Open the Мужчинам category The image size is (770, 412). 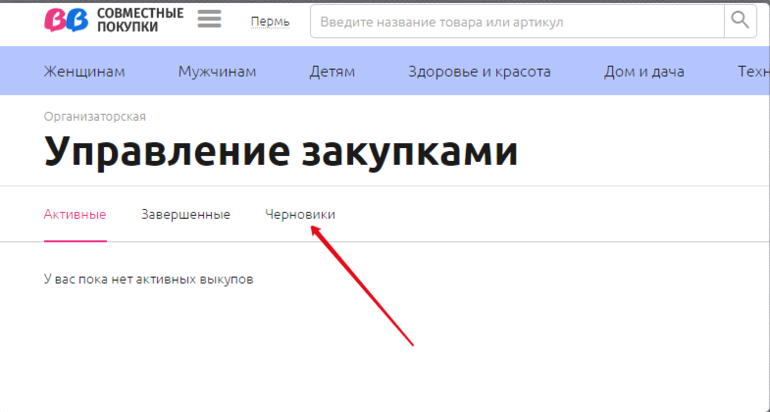(217, 71)
